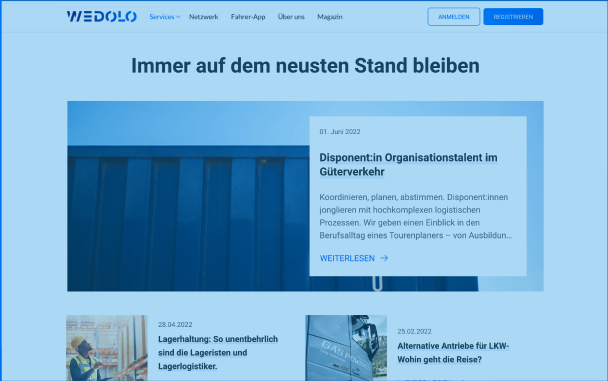Open Alternative Antriebe für LKW article
The width and height of the screenshot is (608, 381).
pos(453,353)
